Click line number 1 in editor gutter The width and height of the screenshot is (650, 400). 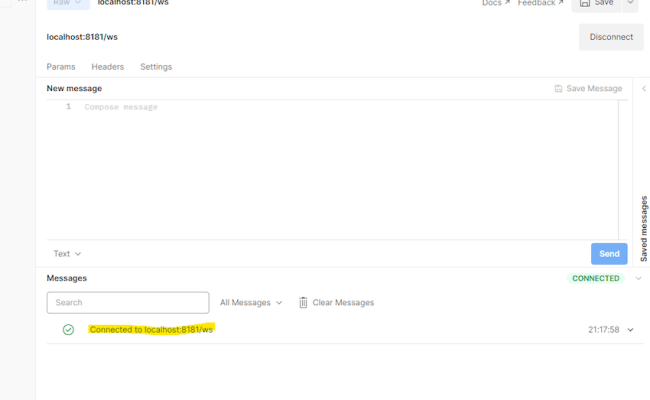68,107
